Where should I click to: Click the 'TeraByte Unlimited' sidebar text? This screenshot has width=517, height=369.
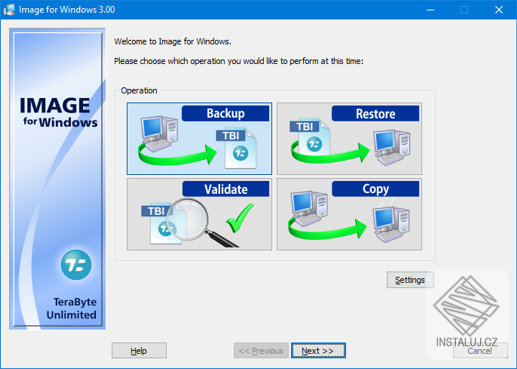click(x=72, y=308)
